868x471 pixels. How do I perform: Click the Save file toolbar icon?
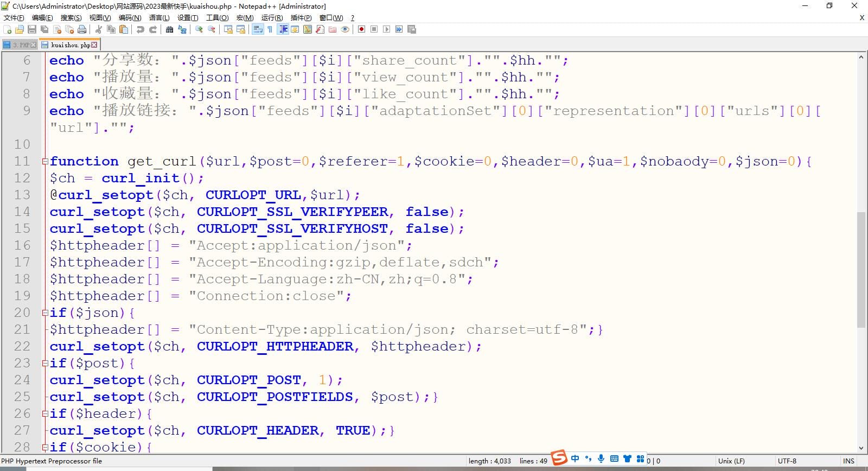coord(32,29)
